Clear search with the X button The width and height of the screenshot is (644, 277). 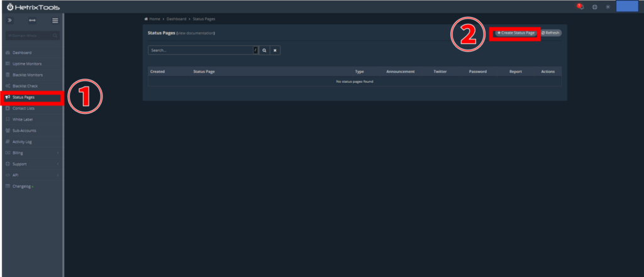tap(275, 50)
